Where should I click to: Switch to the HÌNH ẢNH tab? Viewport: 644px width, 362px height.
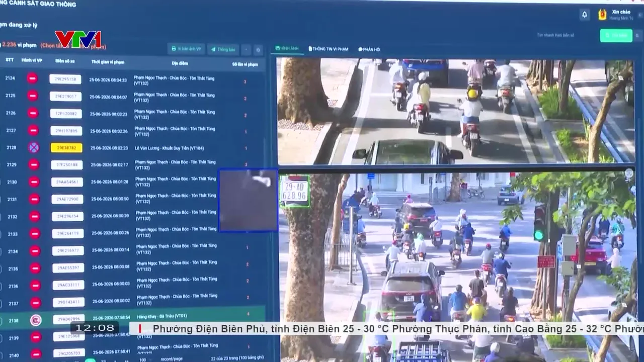287,49
